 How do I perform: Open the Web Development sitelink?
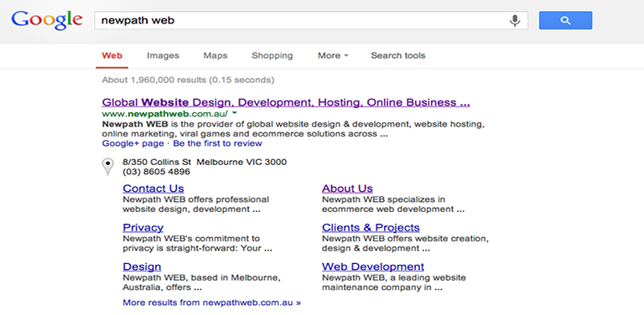(373, 266)
